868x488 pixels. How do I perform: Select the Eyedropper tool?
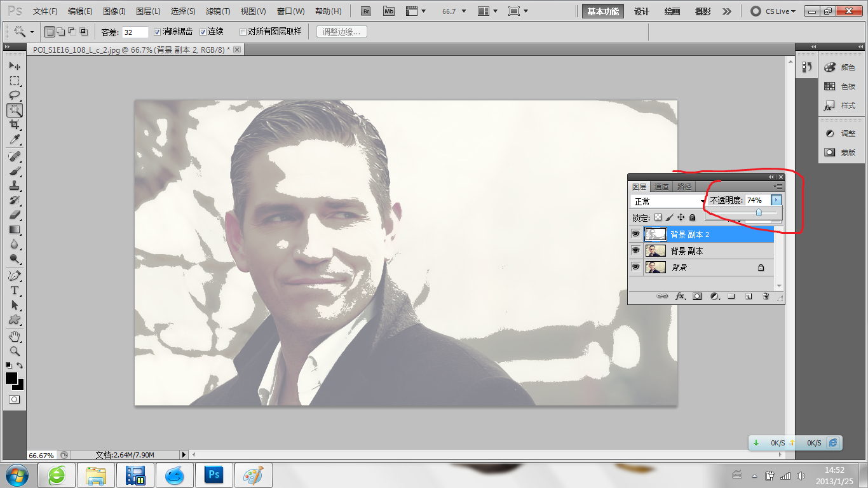point(15,140)
